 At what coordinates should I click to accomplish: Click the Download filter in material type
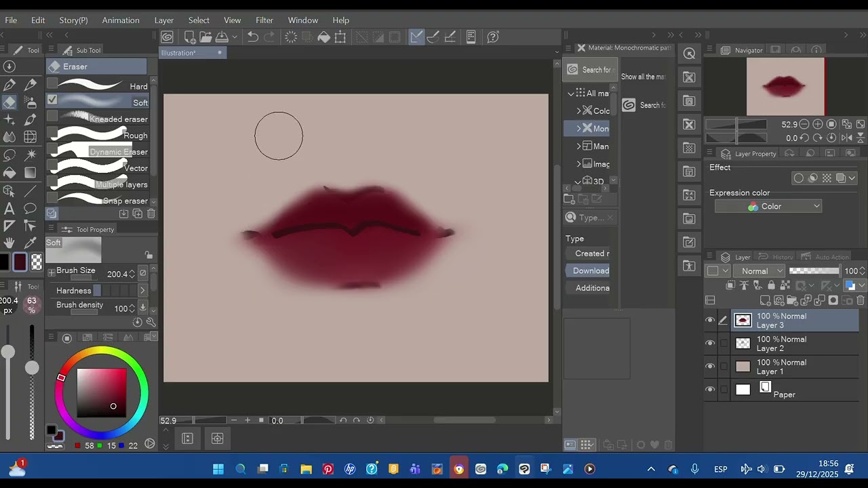click(587, 270)
